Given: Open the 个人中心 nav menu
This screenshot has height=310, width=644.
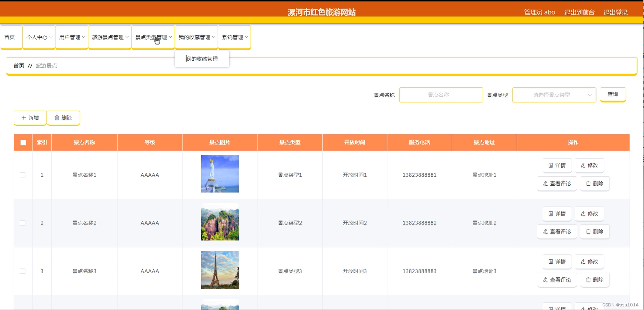Looking at the screenshot, I should click(39, 37).
